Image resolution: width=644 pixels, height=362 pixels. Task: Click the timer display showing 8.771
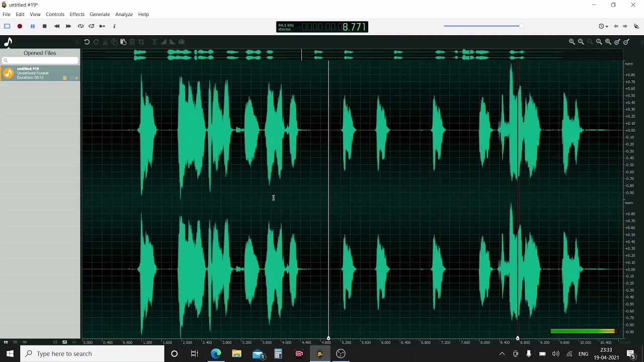point(355,27)
